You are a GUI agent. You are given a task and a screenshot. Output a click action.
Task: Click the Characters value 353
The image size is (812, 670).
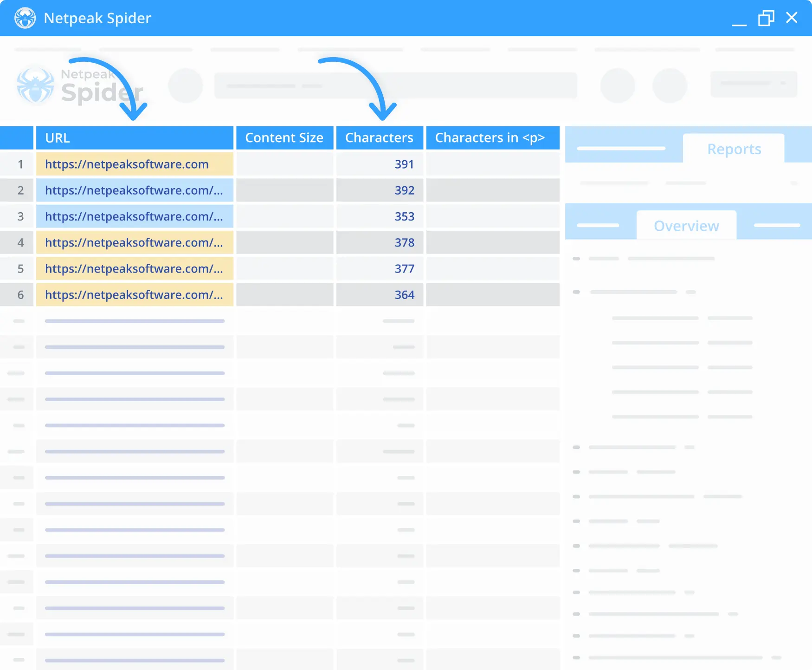click(x=404, y=216)
